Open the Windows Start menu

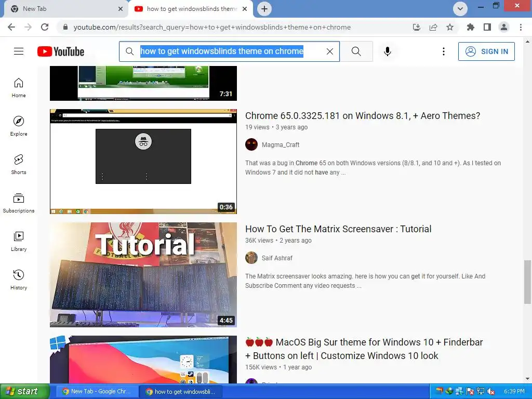click(25, 391)
